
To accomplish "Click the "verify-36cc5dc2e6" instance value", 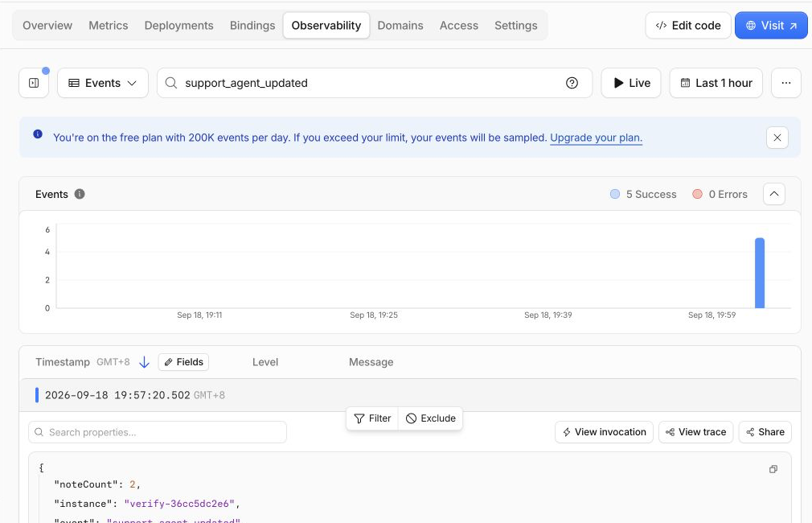I will (x=179, y=504).
